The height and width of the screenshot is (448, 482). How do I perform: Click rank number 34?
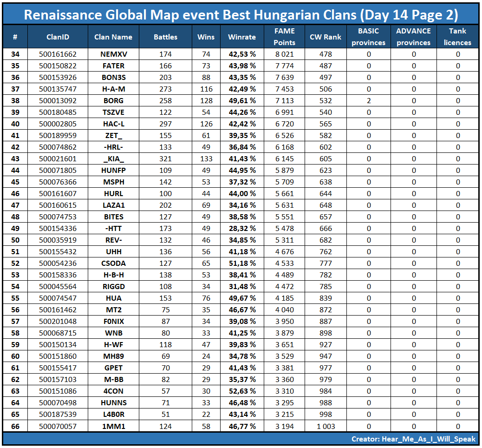[x=15, y=54]
